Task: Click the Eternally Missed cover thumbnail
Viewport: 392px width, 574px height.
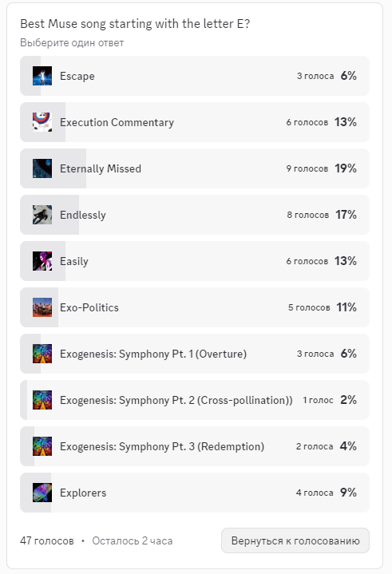Action: tap(42, 168)
